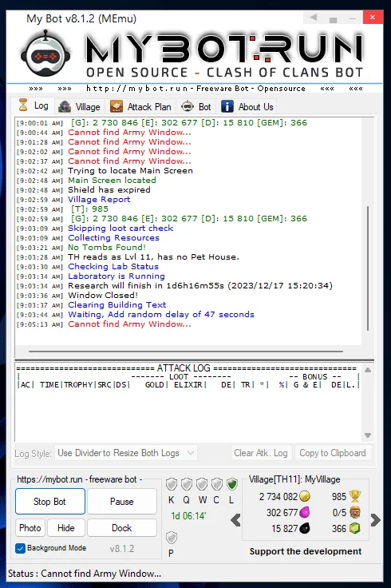Take a Photo of the village
This screenshot has height=588, width=391.
pyautogui.click(x=30, y=528)
